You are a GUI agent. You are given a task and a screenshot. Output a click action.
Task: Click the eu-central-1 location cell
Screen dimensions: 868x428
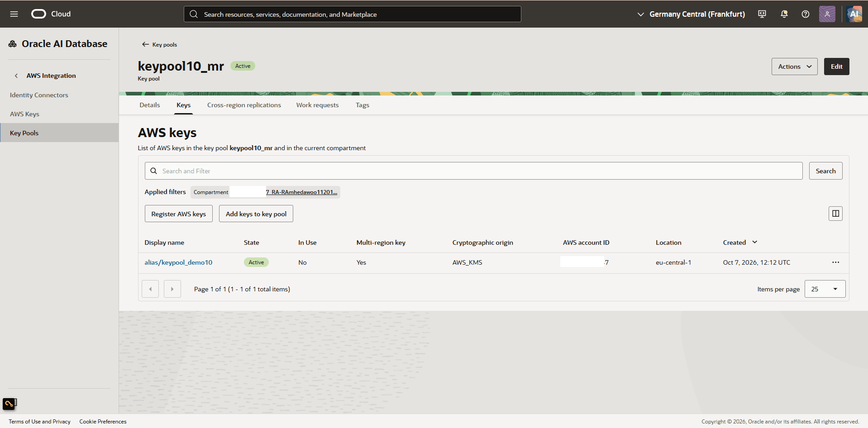click(673, 262)
